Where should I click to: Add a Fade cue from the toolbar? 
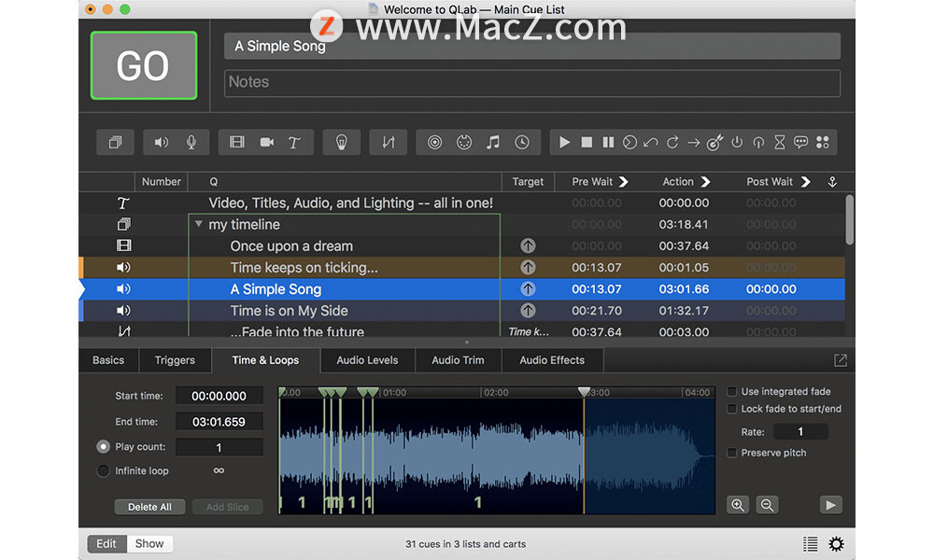click(389, 142)
